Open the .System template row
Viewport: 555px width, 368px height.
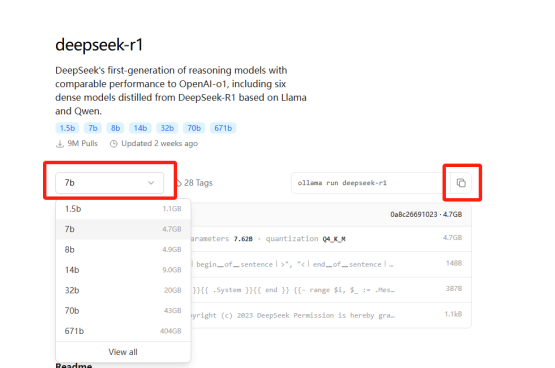point(331,290)
